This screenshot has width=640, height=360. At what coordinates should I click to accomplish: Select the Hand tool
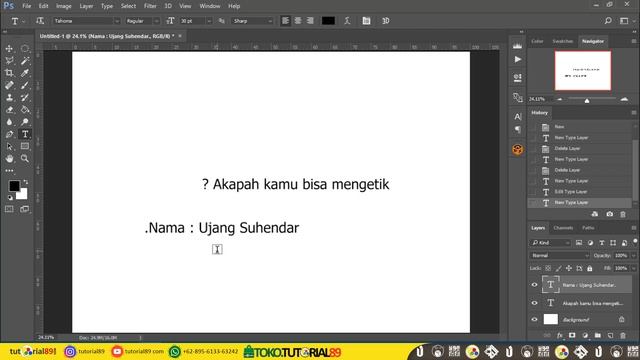(x=9, y=158)
